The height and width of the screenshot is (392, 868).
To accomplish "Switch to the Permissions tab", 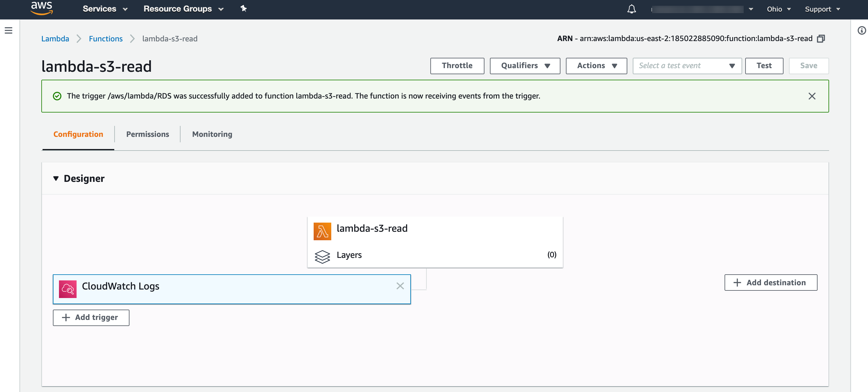I will [147, 134].
